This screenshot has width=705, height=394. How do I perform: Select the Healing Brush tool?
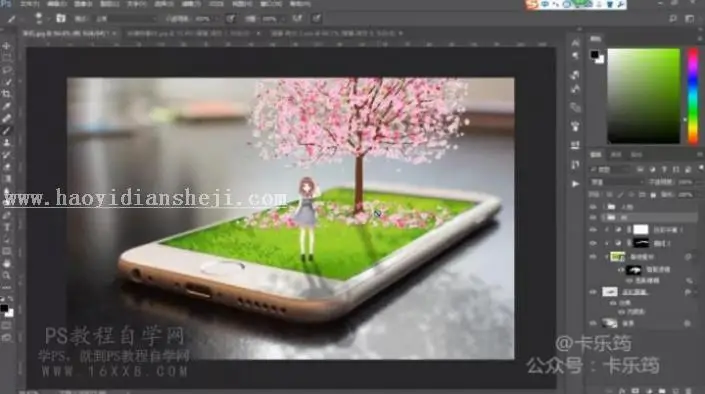pyautogui.click(x=7, y=118)
